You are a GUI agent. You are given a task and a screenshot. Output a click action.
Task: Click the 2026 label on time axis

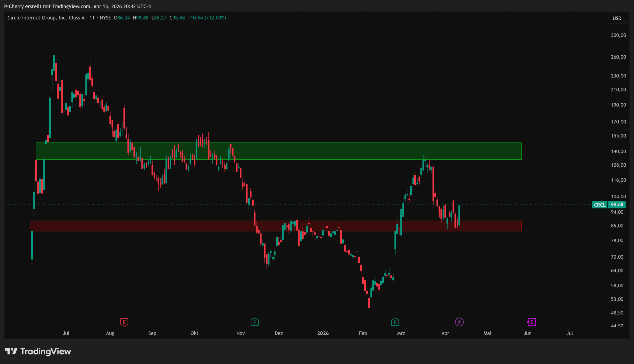tap(323, 333)
